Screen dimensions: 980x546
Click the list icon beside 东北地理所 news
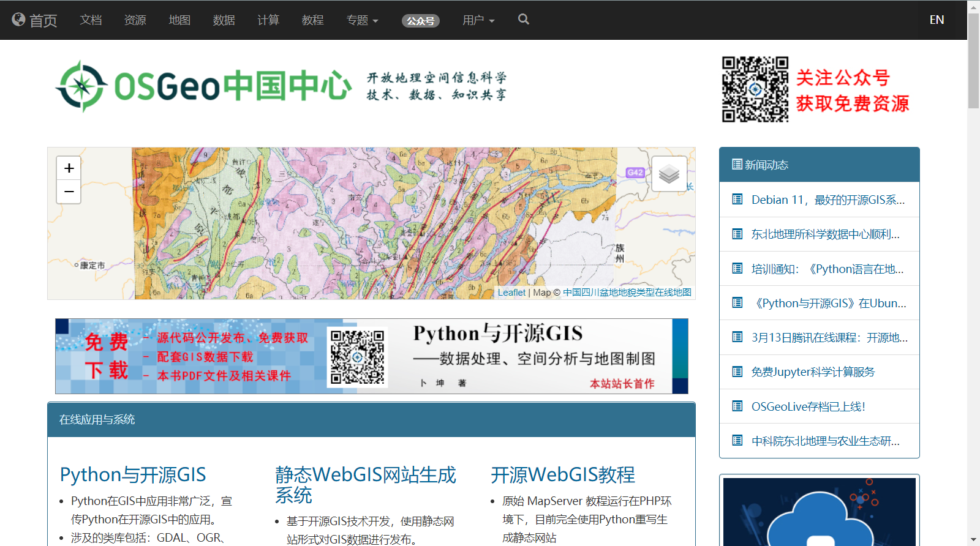pyautogui.click(x=737, y=234)
